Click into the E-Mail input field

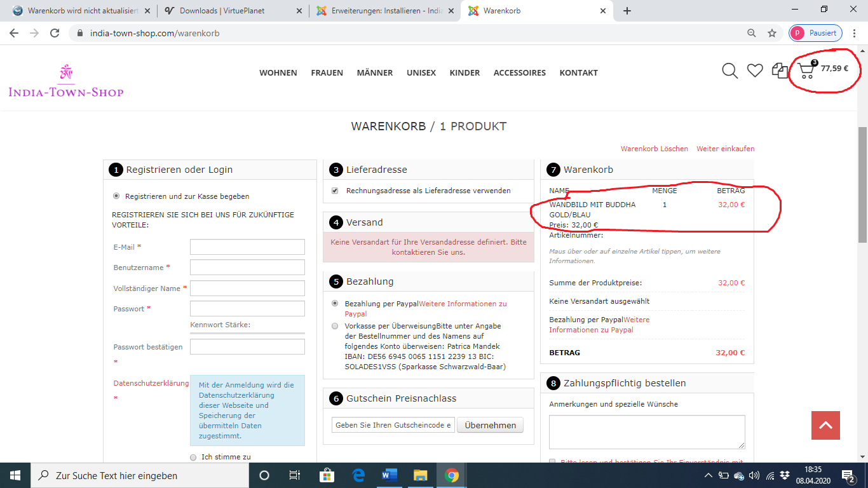[247, 247]
